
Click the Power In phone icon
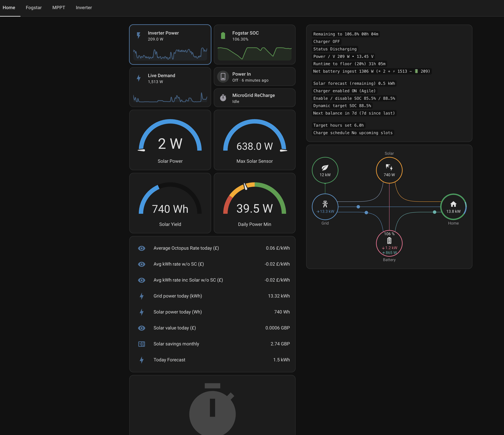point(223,77)
